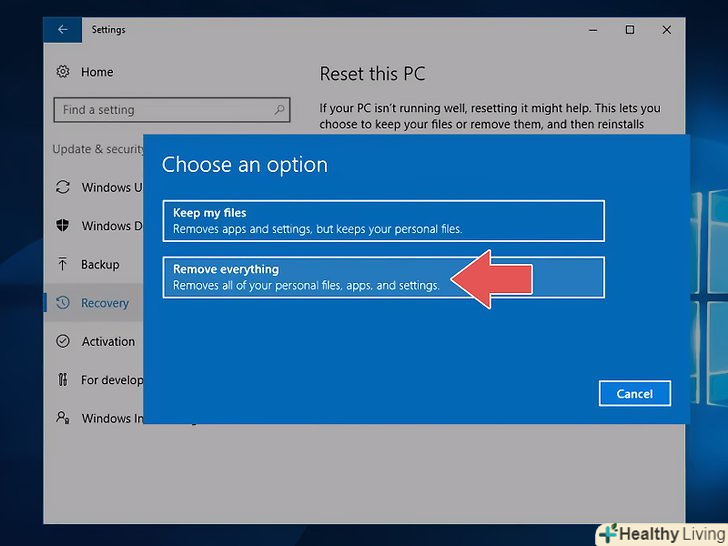Image resolution: width=728 pixels, height=546 pixels.
Task: Click the Choose an option title
Action: tap(245, 165)
